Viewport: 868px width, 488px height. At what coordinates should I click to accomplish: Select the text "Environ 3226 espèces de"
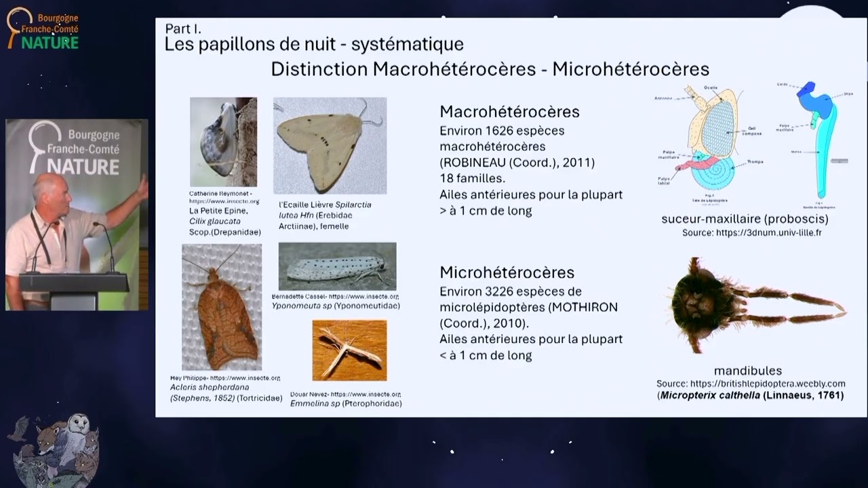coord(511,291)
